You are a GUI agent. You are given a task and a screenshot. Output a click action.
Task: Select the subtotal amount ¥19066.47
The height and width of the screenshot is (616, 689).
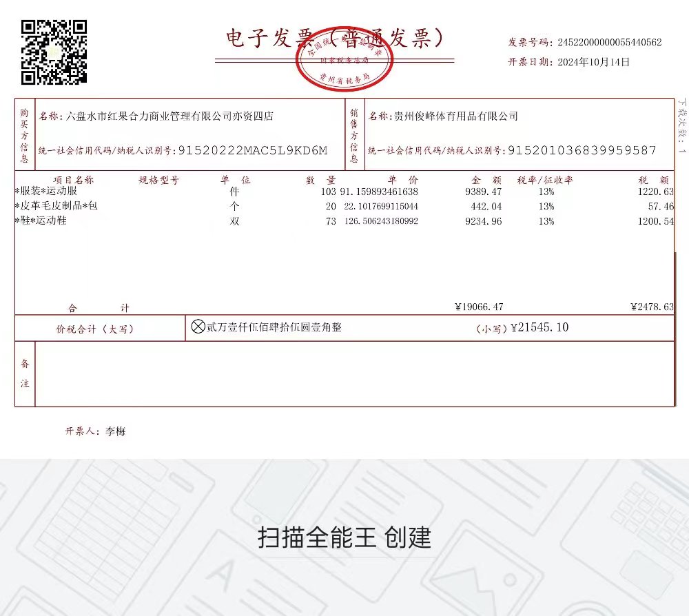click(x=479, y=307)
